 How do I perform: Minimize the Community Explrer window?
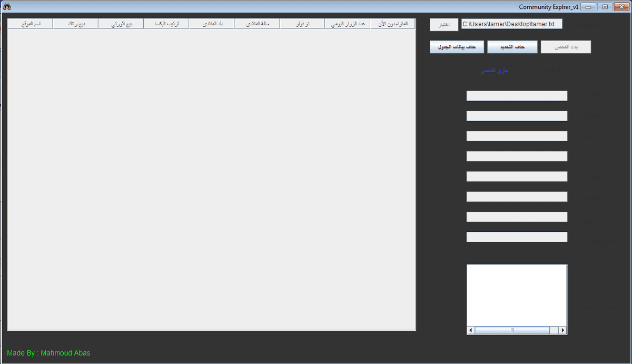(588, 7)
